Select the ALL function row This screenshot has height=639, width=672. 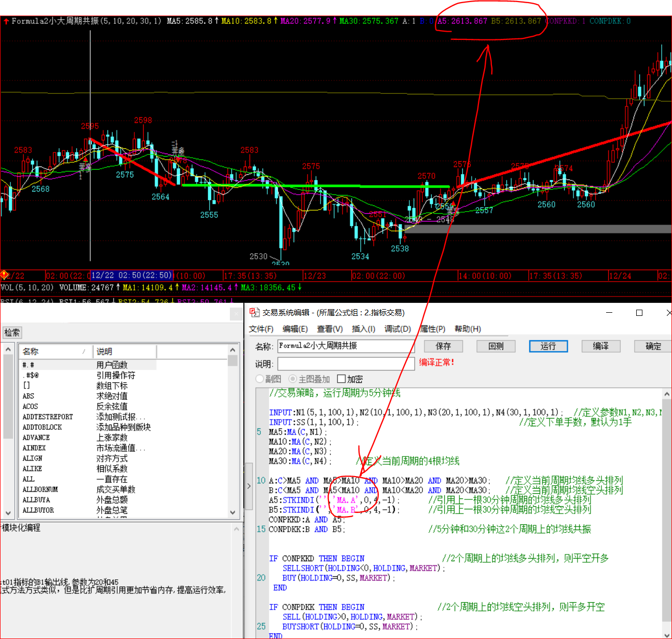(88, 479)
